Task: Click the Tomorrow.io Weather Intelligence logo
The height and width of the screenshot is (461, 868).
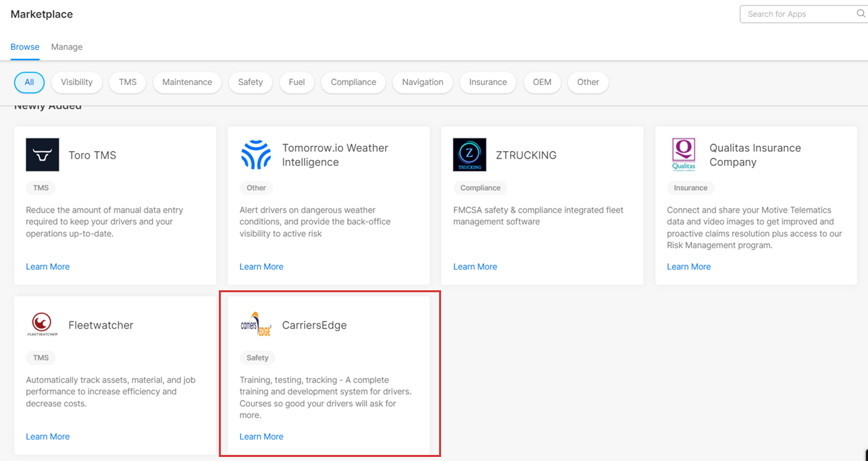Action: point(256,155)
